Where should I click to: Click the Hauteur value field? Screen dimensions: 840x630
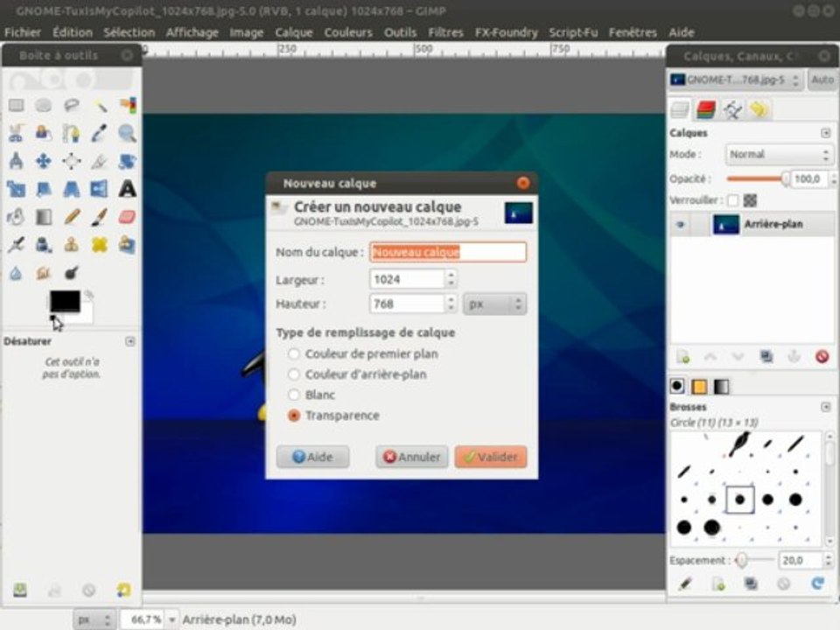pyautogui.click(x=407, y=304)
